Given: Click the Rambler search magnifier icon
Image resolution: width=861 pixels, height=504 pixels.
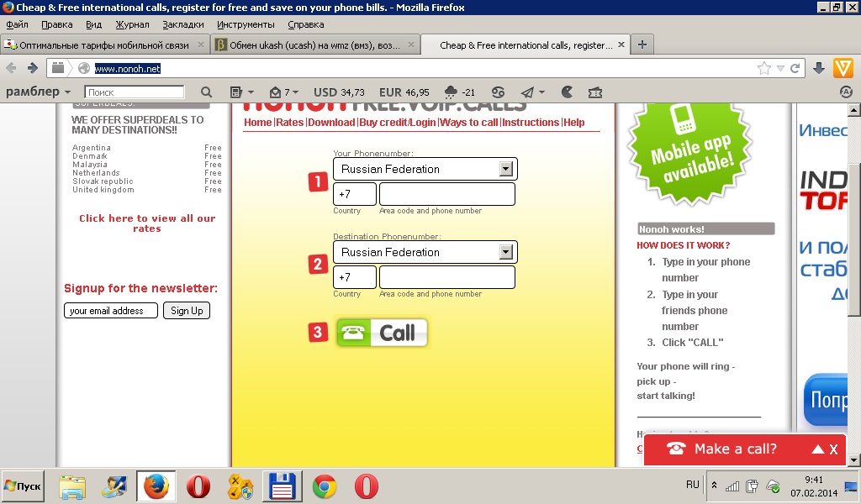Looking at the screenshot, I should [207, 92].
